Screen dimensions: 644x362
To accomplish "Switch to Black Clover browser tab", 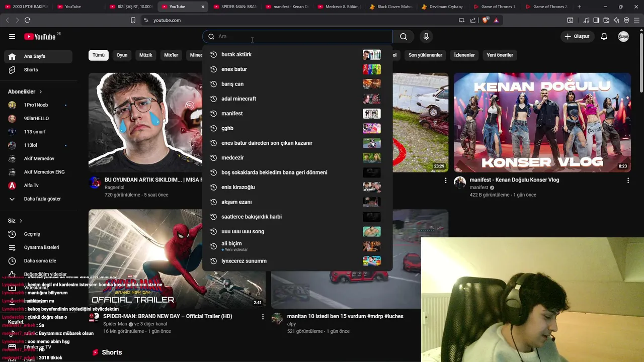I will point(391,7).
